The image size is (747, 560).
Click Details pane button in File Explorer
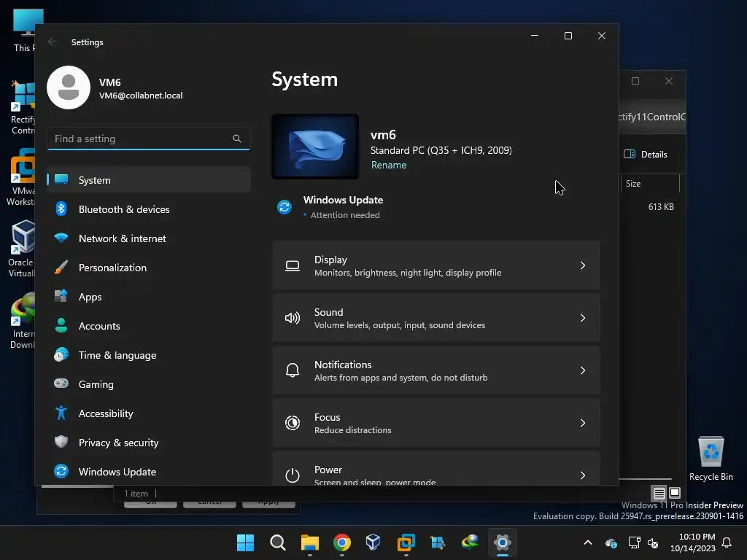pyautogui.click(x=646, y=155)
